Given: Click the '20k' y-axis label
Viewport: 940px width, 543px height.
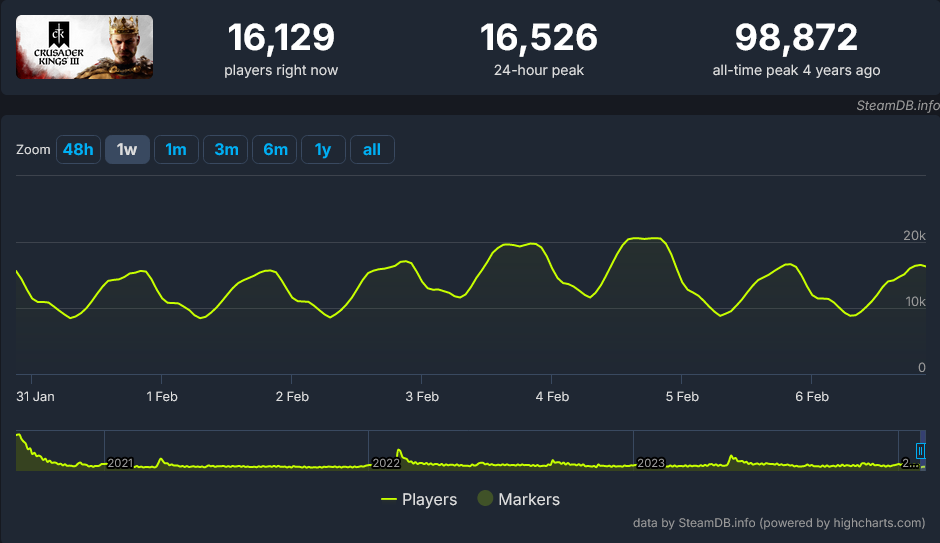Looking at the screenshot, I should click(914, 236).
